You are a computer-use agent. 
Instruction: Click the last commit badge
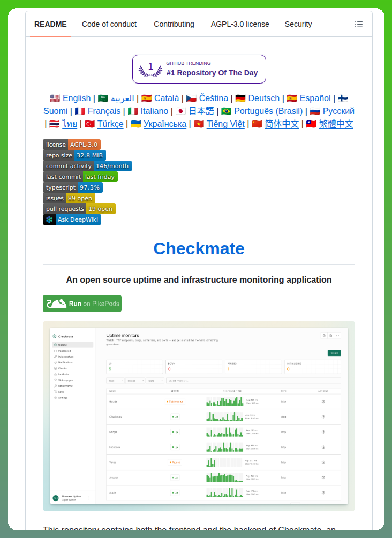pos(80,176)
